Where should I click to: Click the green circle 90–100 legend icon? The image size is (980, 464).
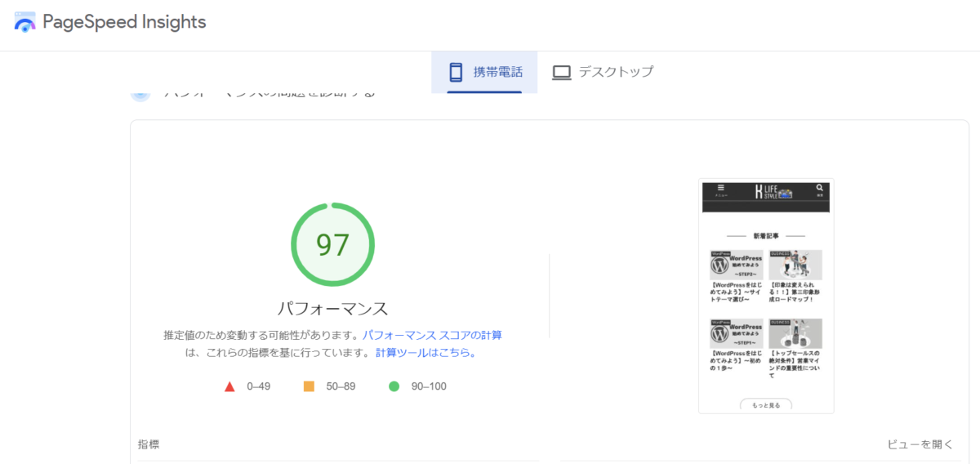point(394,386)
